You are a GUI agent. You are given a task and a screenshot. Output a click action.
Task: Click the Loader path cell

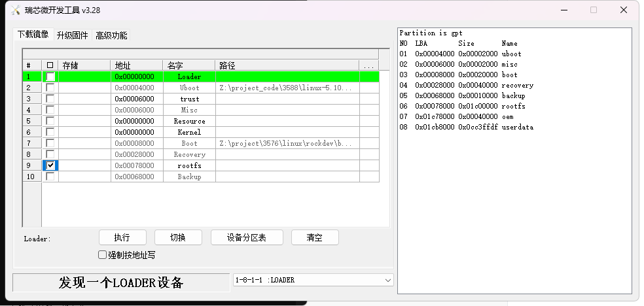pos(287,76)
